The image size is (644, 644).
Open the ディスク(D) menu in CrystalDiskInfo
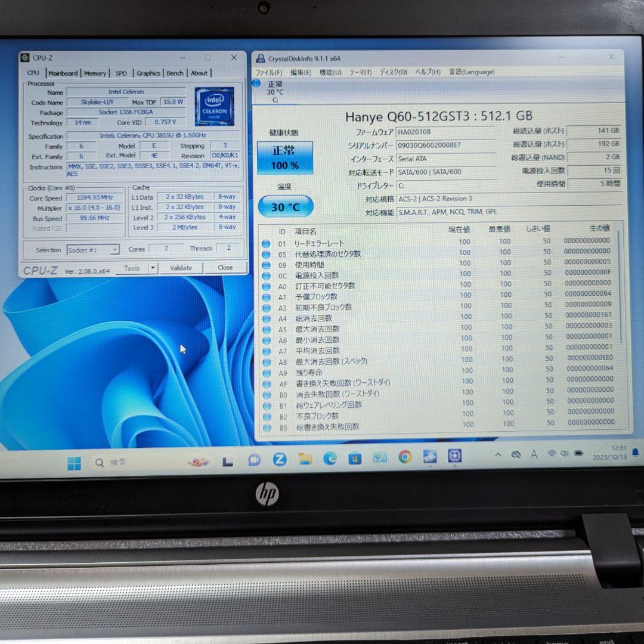click(393, 72)
